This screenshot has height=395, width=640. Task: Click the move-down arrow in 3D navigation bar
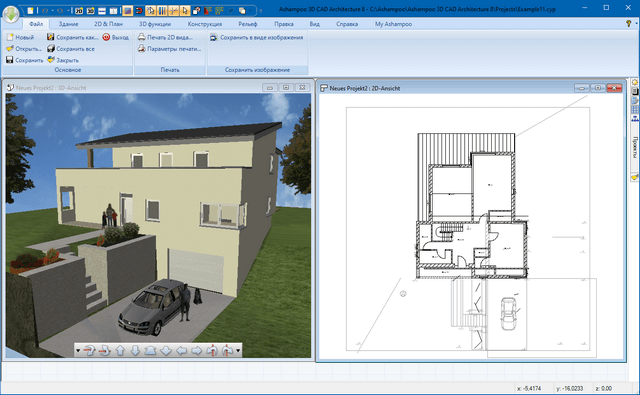(x=135, y=350)
